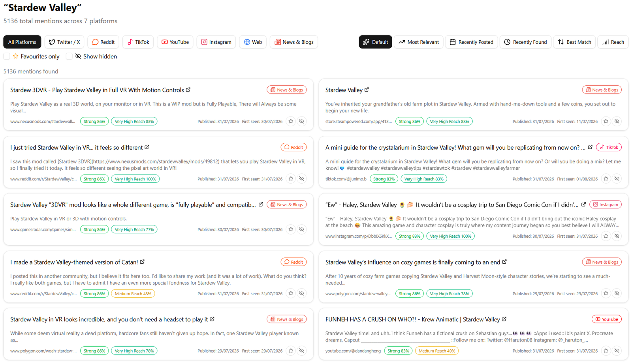
Task: Sort mentions by Reach
Action: pos(613,42)
